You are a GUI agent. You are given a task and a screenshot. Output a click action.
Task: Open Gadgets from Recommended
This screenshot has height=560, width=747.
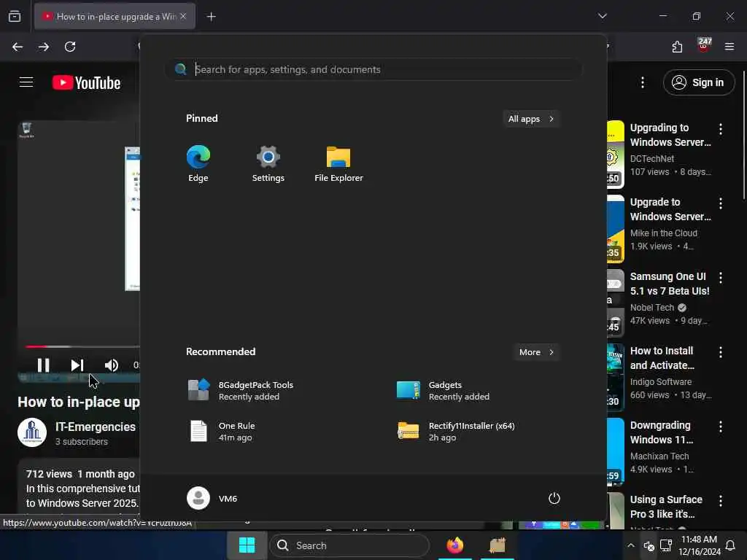click(444, 390)
